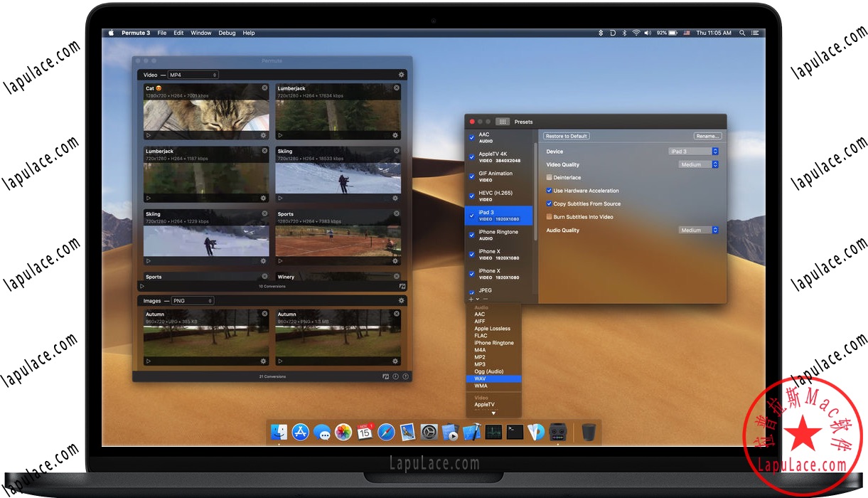This screenshot has width=868, height=498.
Task: Play the Cat video preview
Action: (x=149, y=134)
